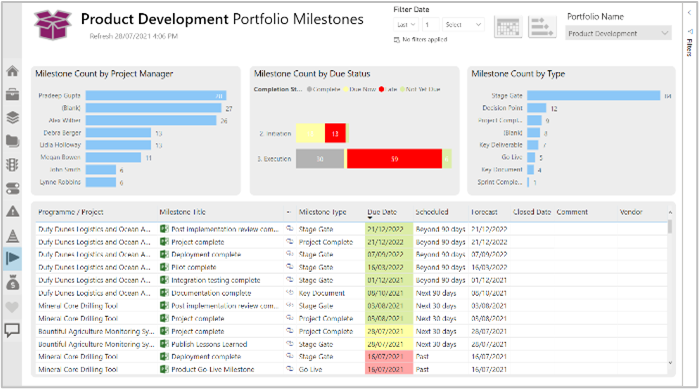Select the milestones flag icon in sidebar
This screenshot has width=699, height=389.
pyautogui.click(x=12, y=258)
